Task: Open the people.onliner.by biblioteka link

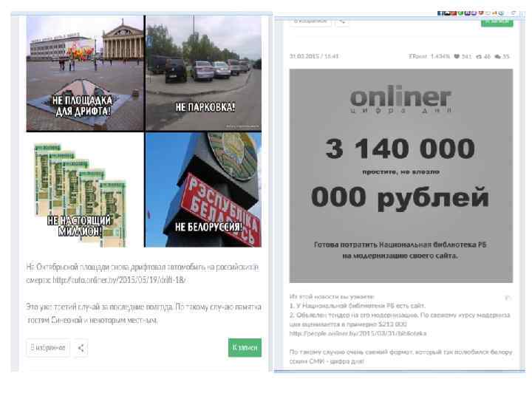Action: coord(358,333)
